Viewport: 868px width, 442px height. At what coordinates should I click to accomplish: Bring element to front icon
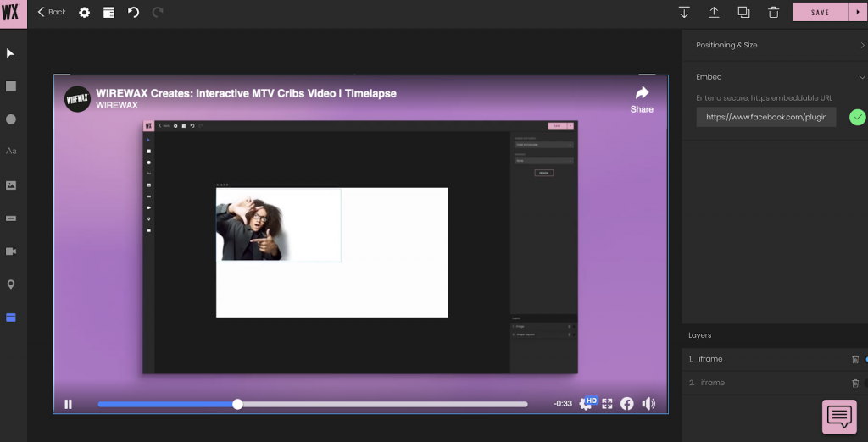point(714,12)
